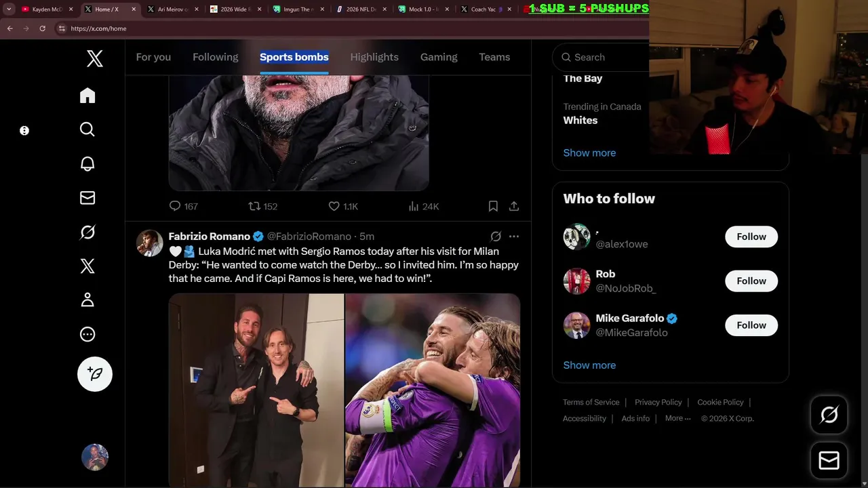This screenshot has width=868, height=488.
Task: Open Premium X icon in sidebar
Action: point(87,266)
